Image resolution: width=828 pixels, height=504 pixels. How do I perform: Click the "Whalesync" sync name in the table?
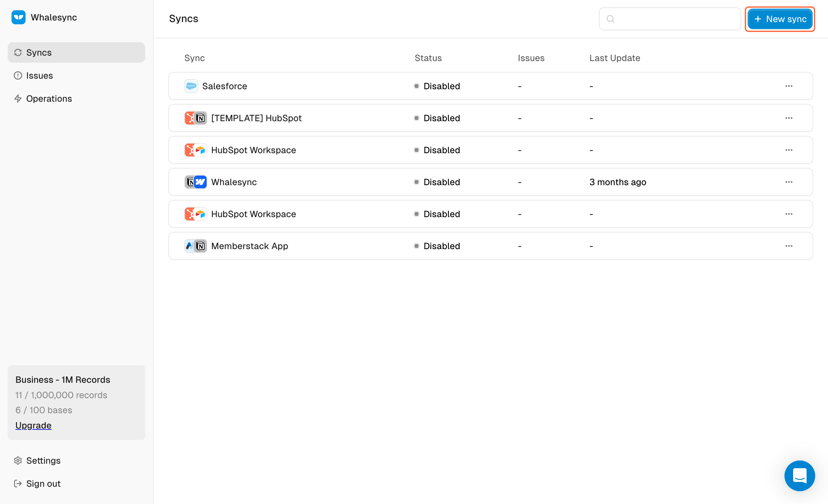click(234, 182)
